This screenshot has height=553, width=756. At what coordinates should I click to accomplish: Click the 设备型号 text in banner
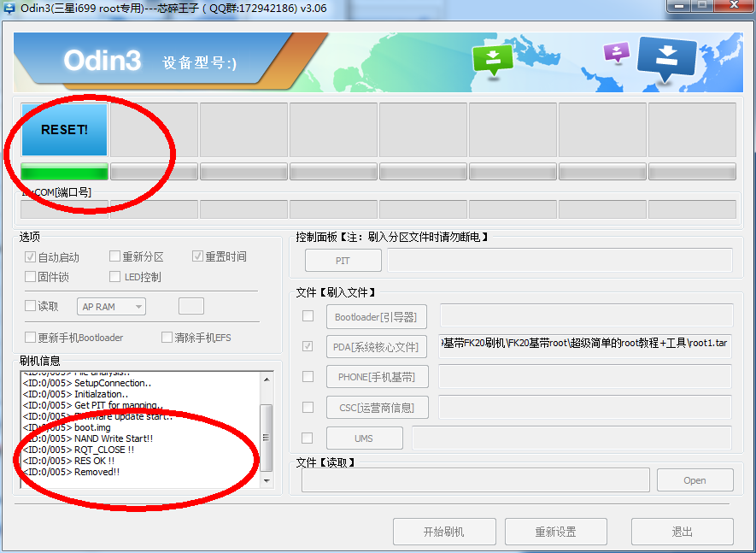click(x=199, y=62)
